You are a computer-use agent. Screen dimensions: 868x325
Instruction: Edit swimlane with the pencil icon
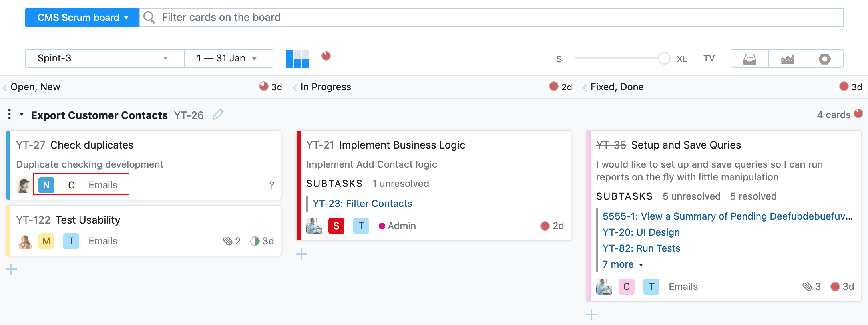(x=218, y=114)
